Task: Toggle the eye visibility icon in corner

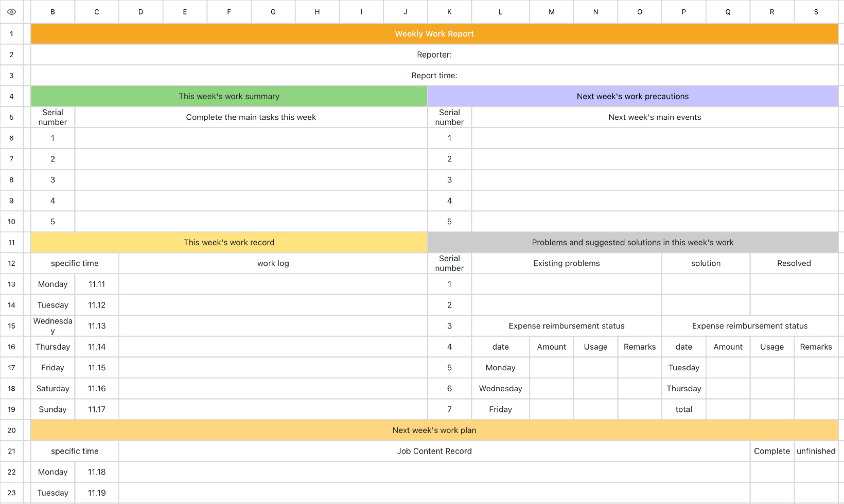Action: click(12, 12)
